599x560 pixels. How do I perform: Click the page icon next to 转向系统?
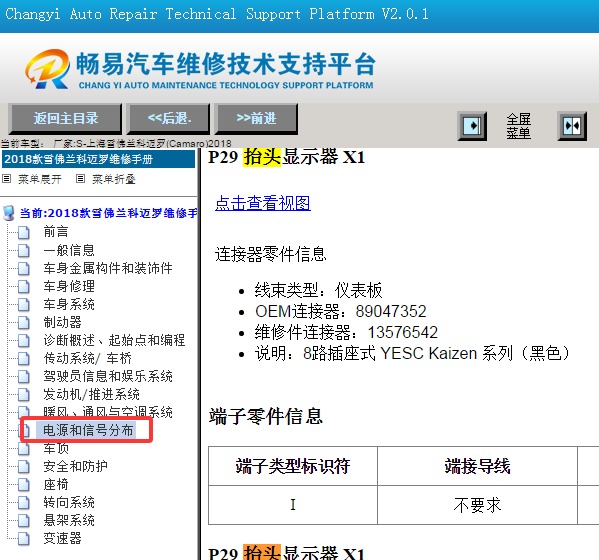(24, 503)
